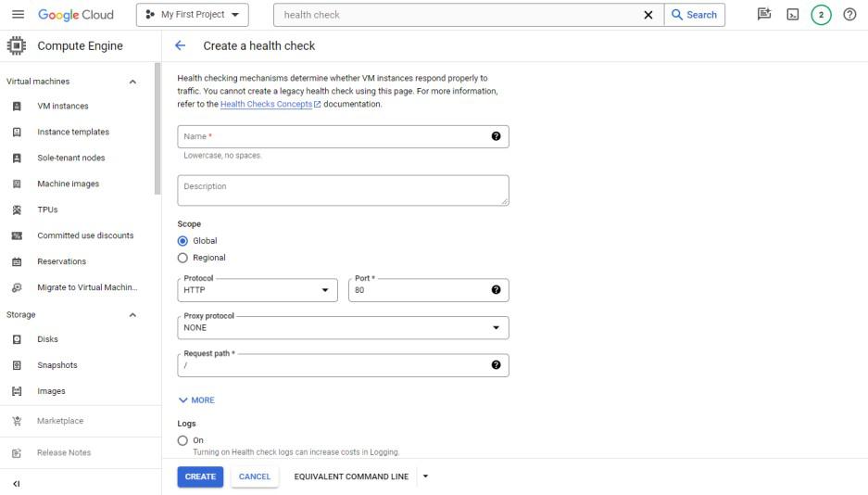Open the notifications badge showing 2
This screenshot has height=495, width=868.
click(821, 15)
